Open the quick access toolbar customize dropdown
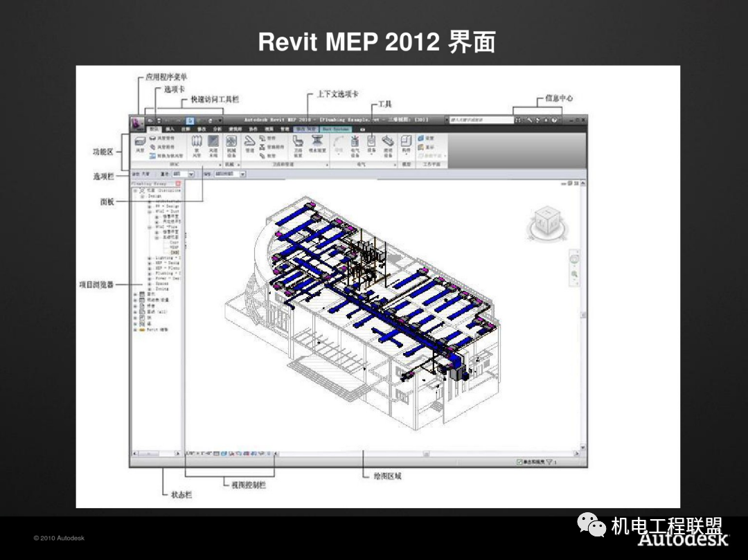 pyautogui.click(x=220, y=121)
